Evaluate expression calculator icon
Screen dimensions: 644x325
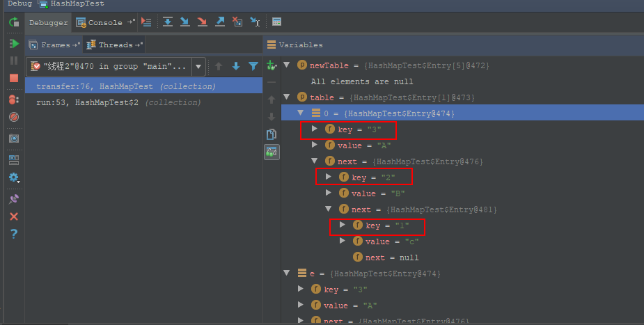[x=277, y=22]
